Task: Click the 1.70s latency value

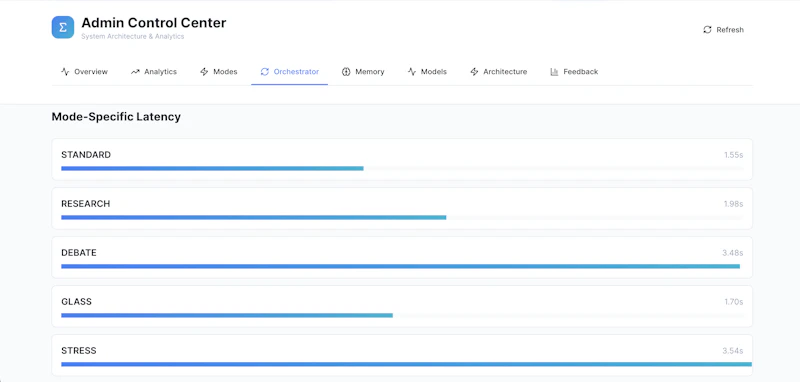Action: coord(734,301)
